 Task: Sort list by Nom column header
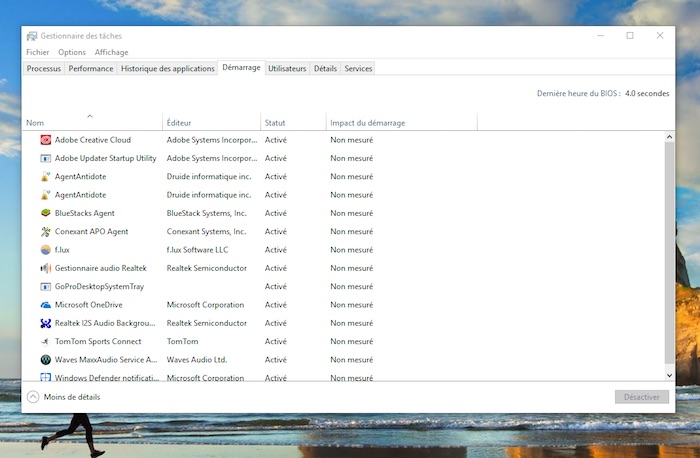pyautogui.click(x=36, y=123)
